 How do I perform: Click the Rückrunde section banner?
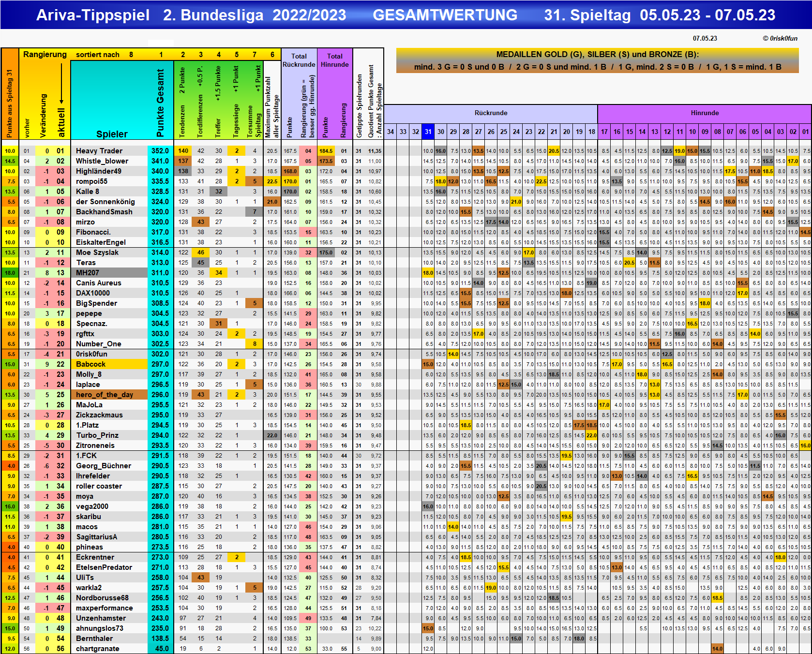[x=491, y=113]
